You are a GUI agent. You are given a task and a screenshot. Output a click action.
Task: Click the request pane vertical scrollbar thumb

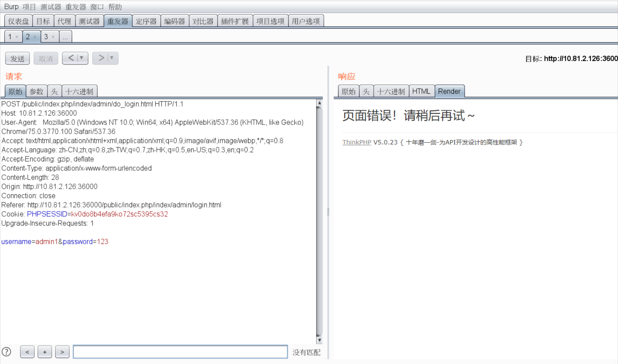click(x=319, y=221)
